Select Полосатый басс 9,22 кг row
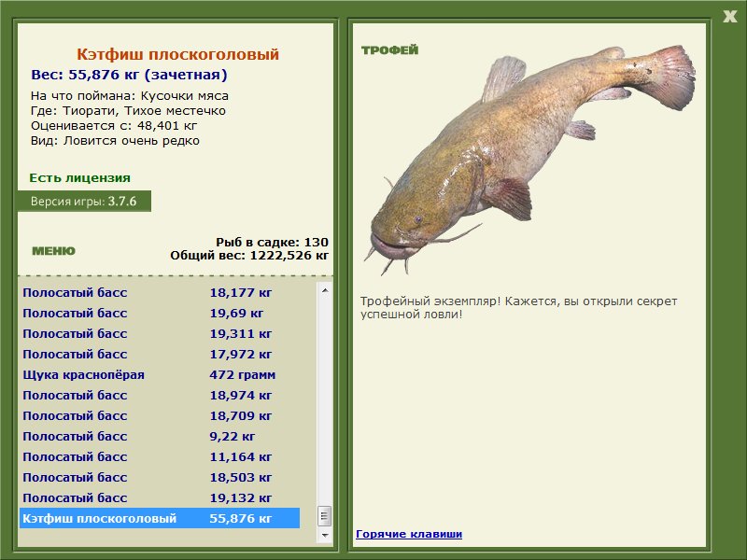This screenshot has height=560, width=747. pos(160,436)
